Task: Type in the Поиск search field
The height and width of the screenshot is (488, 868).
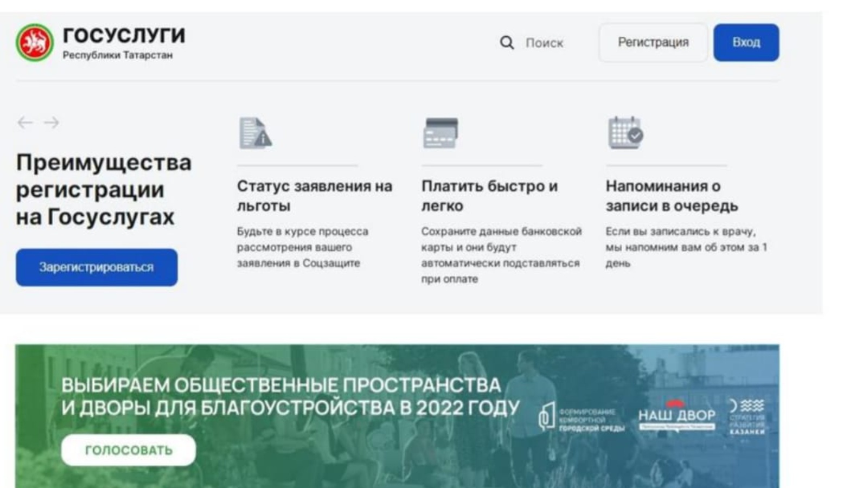Action: 544,43
